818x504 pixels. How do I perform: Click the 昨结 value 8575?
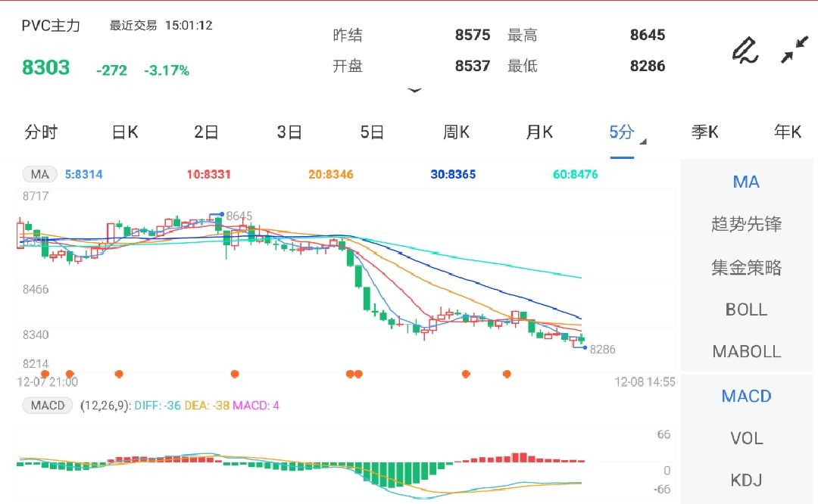point(473,35)
